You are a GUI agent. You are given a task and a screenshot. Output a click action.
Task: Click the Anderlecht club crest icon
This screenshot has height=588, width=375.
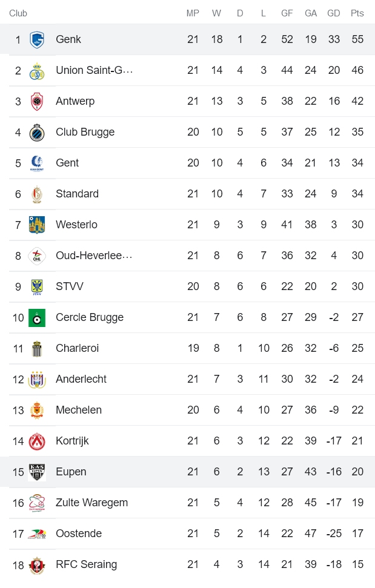pyautogui.click(x=37, y=380)
